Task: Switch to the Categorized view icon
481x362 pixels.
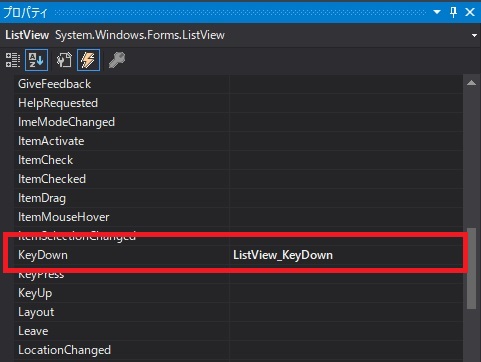Action: click(x=13, y=60)
